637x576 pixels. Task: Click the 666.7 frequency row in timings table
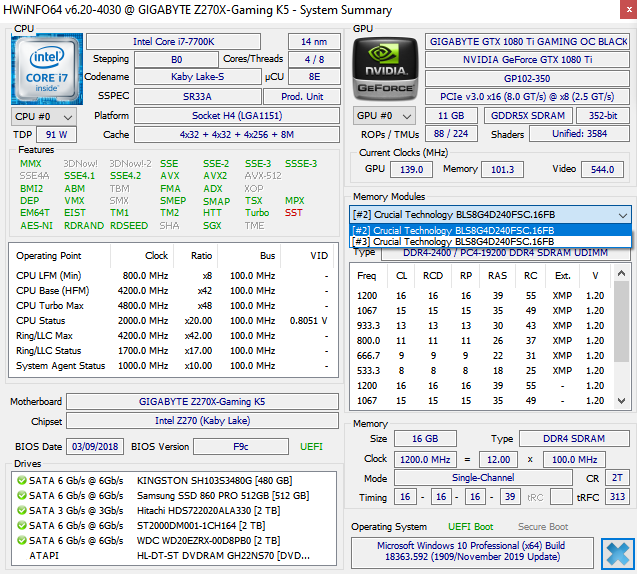pos(481,356)
